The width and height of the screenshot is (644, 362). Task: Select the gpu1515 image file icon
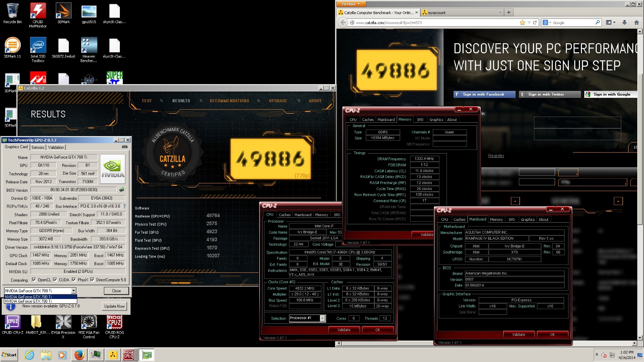coord(89,13)
